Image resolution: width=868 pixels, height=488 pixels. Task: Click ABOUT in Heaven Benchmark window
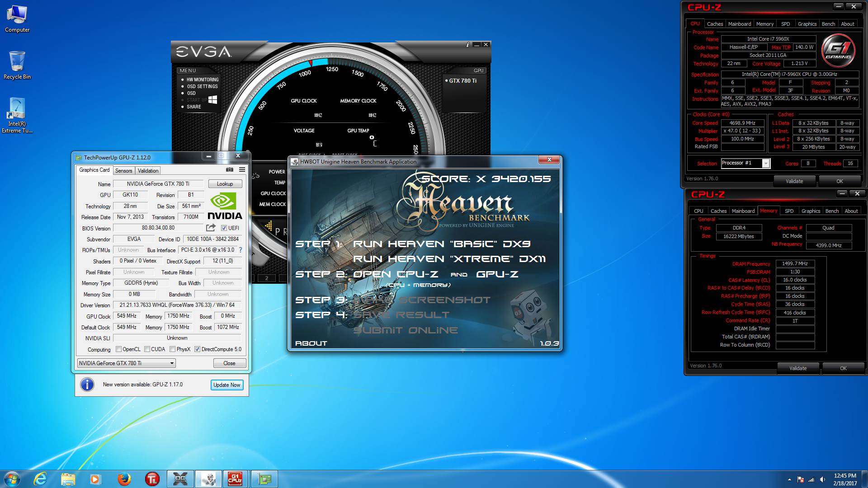coord(311,343)
